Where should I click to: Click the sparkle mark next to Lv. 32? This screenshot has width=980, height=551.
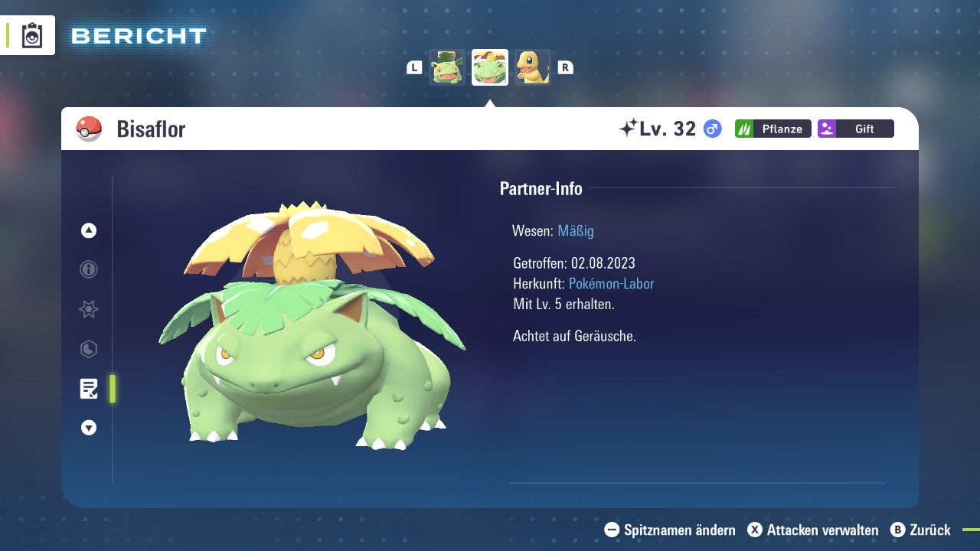click(x=628, y=129)
